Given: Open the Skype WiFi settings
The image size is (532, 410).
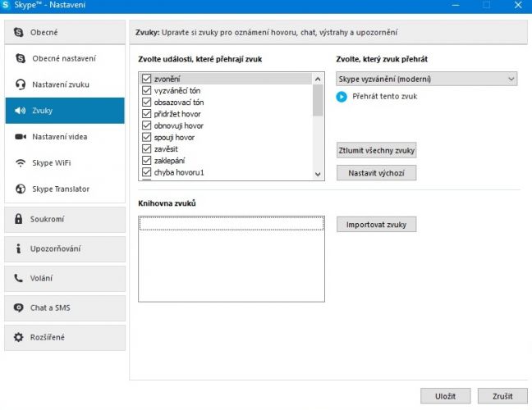Looking at the screenshot, I should point(65,163).
